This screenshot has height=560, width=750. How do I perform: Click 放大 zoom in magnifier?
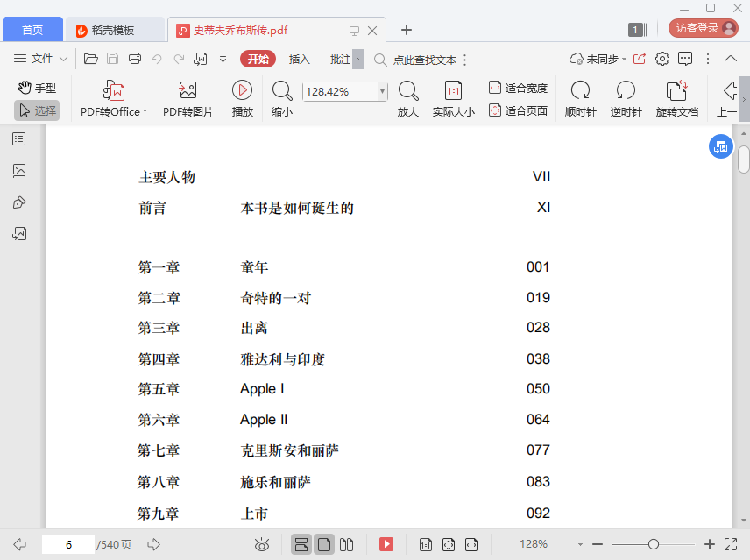(x=408, y=99)
